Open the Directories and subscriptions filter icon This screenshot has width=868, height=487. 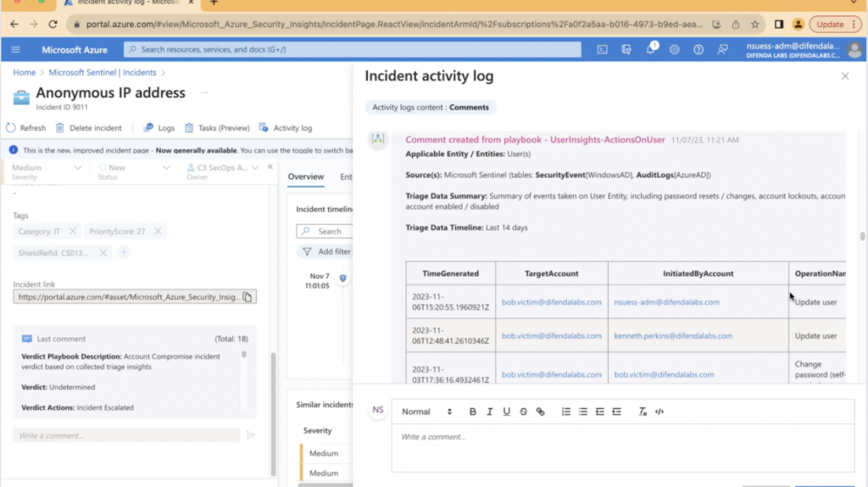626,49
